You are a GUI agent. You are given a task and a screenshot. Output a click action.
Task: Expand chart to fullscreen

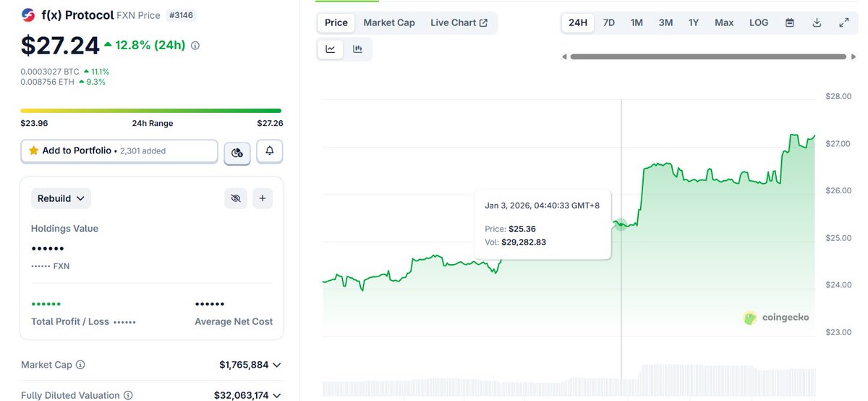[x=843, y=22]
